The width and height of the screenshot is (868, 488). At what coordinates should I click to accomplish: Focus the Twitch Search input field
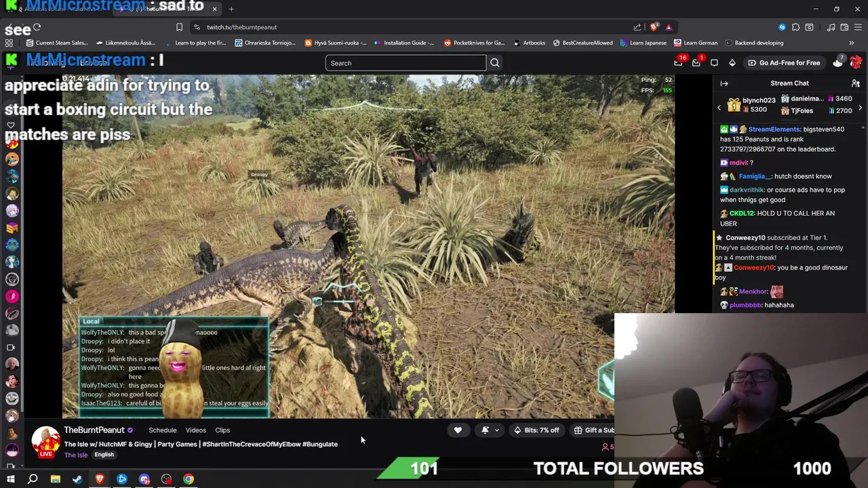pyautogui.click(x=406, y=63)
